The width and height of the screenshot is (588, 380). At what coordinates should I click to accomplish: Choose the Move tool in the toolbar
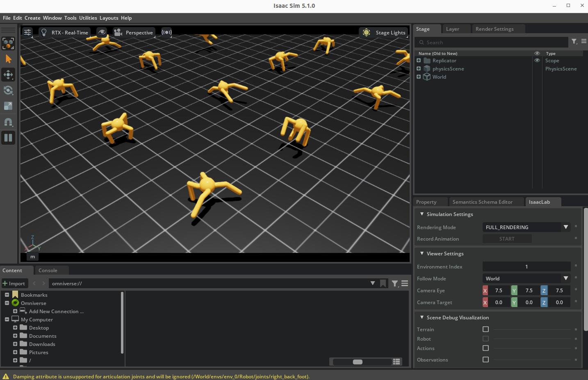(8, 75)
